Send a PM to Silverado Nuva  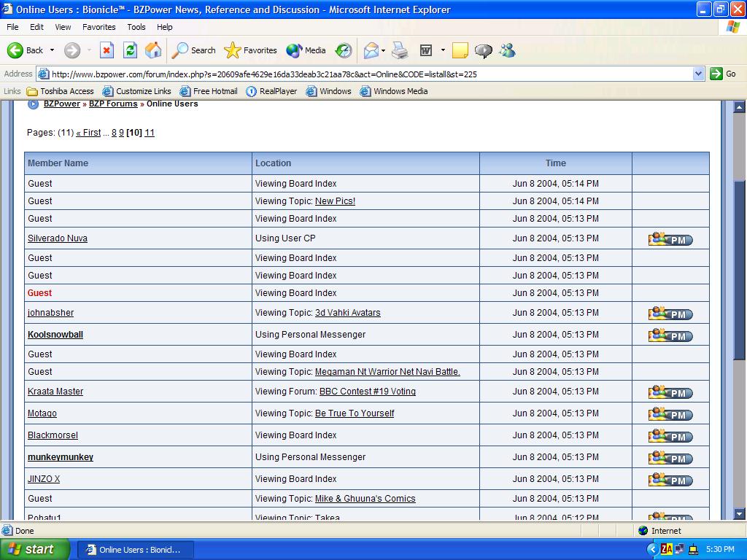tap(670, 239)
